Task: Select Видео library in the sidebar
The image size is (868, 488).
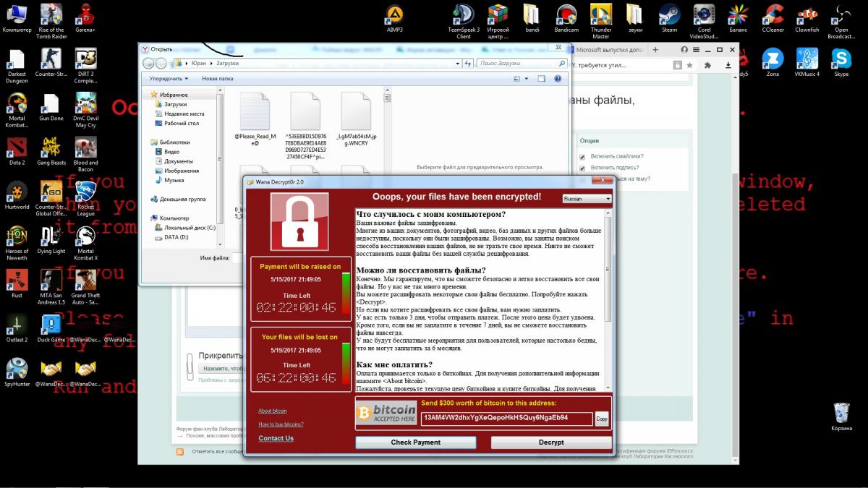Action: coord(167,152)
